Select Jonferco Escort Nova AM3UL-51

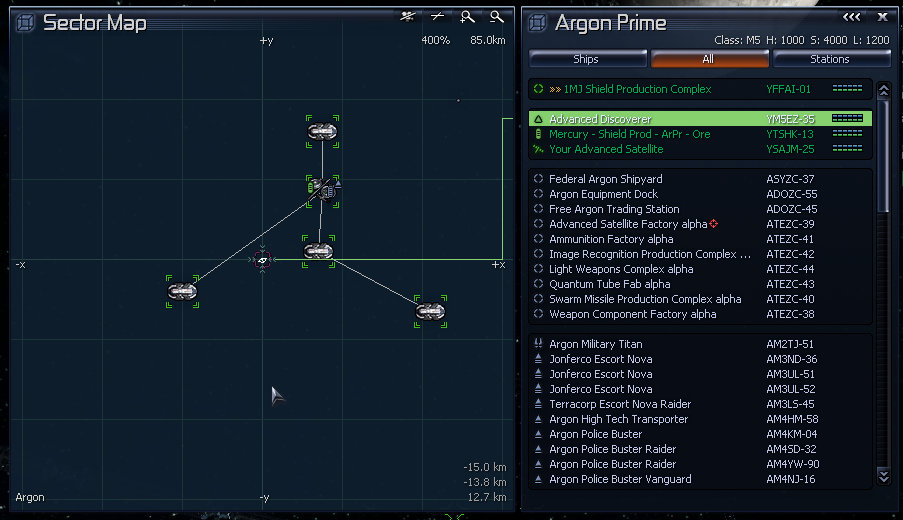tap(700, 374)
